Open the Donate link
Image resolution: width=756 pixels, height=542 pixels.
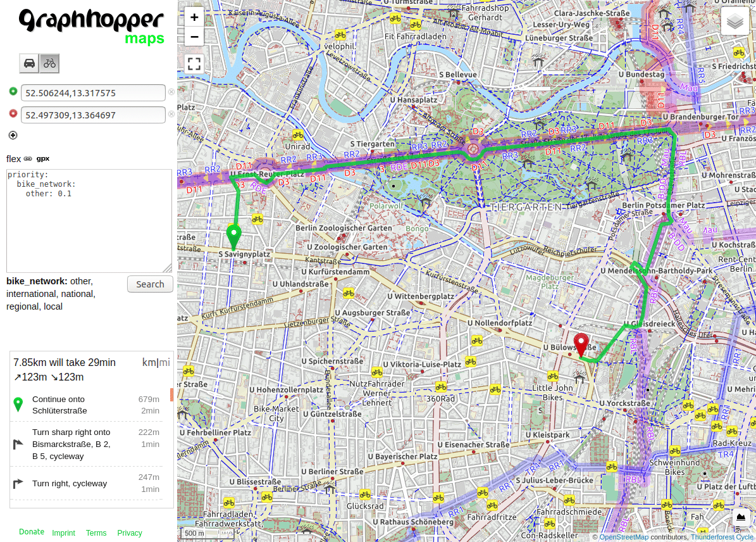(x=32, y=532)
